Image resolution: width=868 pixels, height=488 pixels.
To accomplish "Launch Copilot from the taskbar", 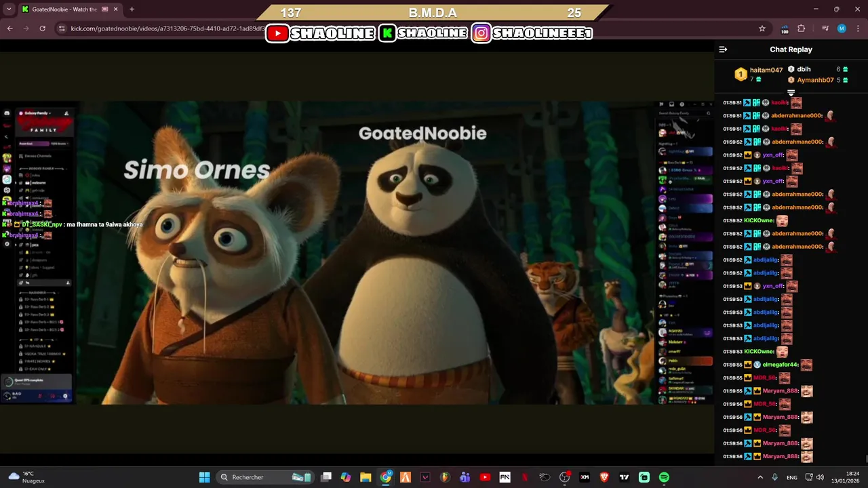I will (x=346, y=477).
